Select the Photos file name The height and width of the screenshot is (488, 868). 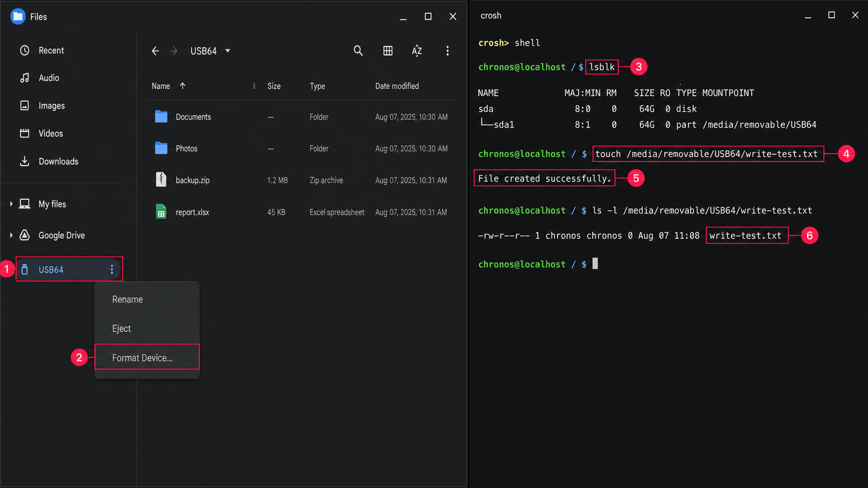click(186, 149)
